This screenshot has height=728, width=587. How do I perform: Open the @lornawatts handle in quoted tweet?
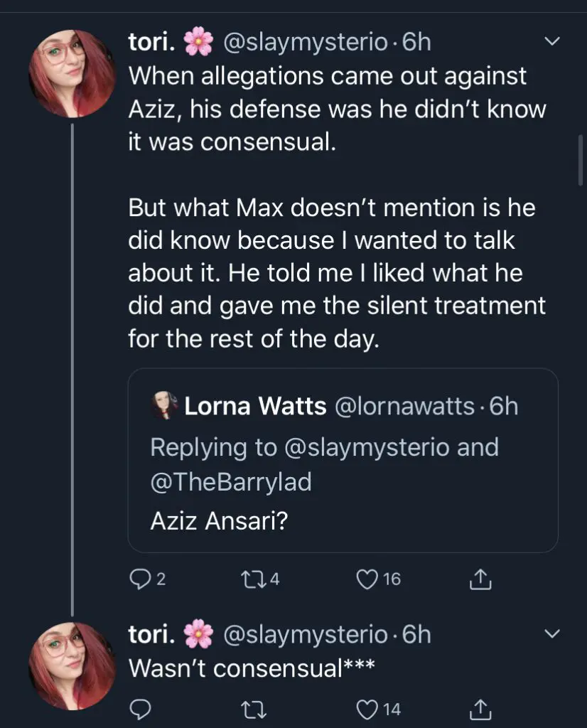pyautogui.click(x=404, y=407)
